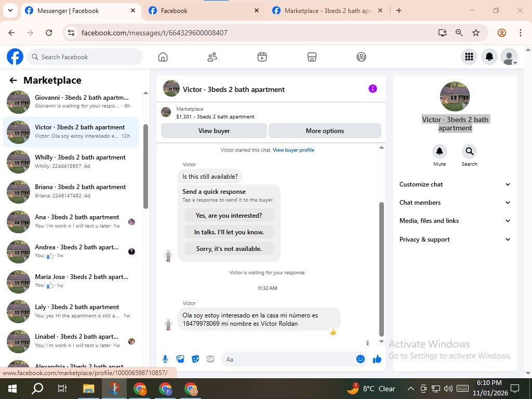Open the Friends icon in top navigation
The width and height of the screenshot is (532, 399).
click(212, 57)
